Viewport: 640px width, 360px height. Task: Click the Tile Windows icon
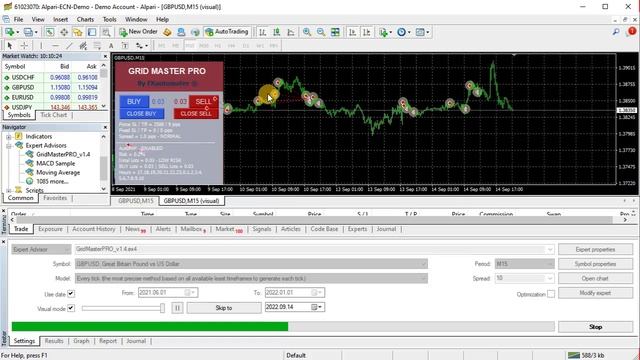click(x=335, y=32)
